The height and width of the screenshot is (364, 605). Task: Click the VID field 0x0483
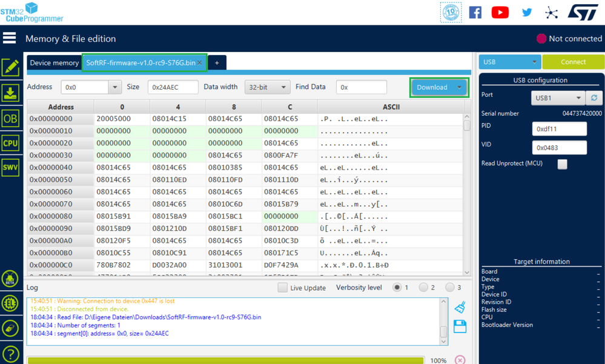pos(560,148)
